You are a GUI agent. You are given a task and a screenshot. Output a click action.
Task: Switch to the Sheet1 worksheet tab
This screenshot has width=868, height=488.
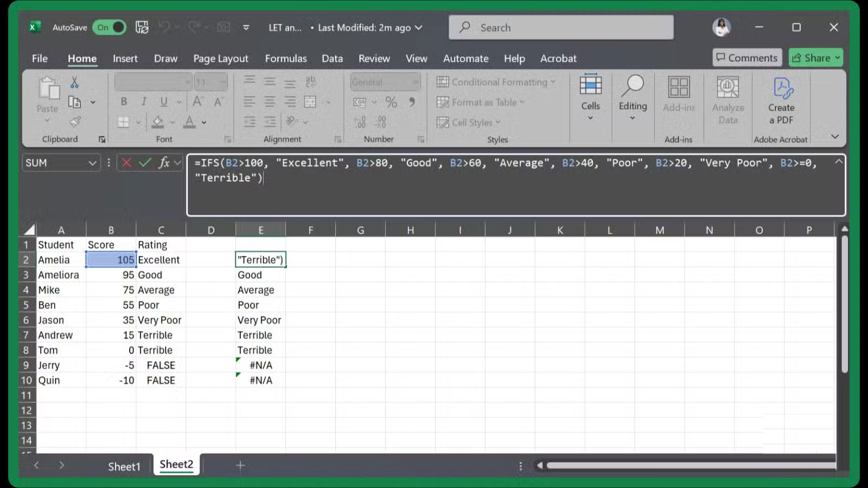coord(124,465)
